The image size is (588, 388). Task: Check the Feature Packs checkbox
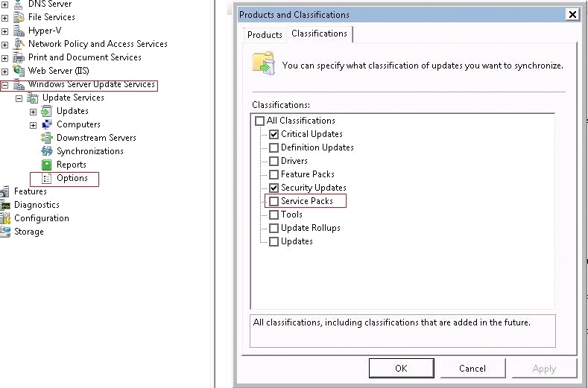[274, 175]
